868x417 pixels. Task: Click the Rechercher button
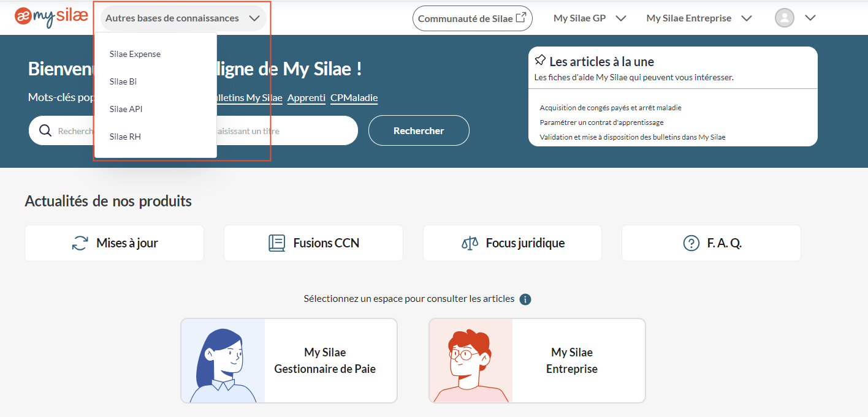(419, 130)
